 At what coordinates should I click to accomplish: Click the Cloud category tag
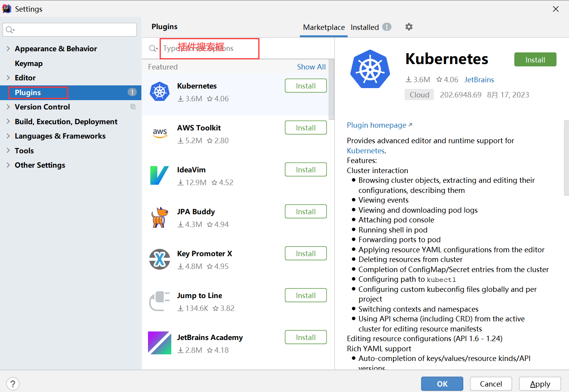(x=419, y=95)
